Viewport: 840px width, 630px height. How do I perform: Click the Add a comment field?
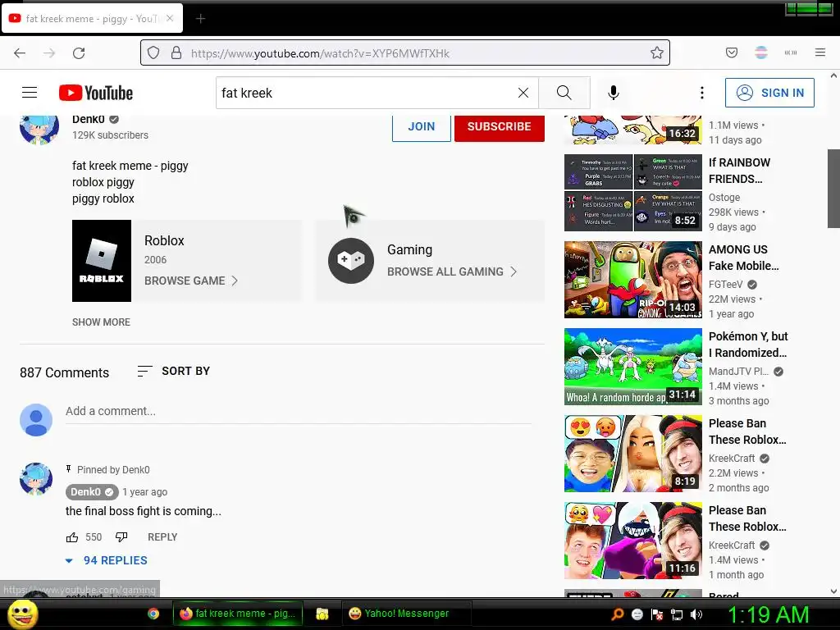click(299, 412)
